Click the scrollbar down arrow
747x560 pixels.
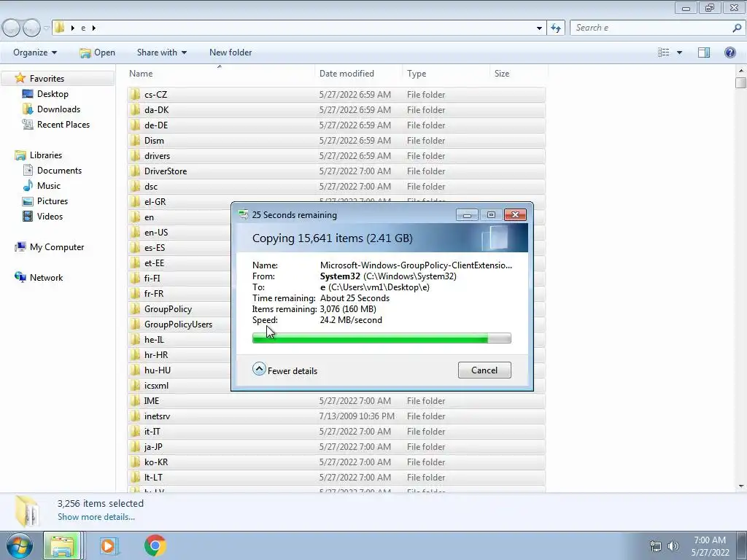click(741, 486)
